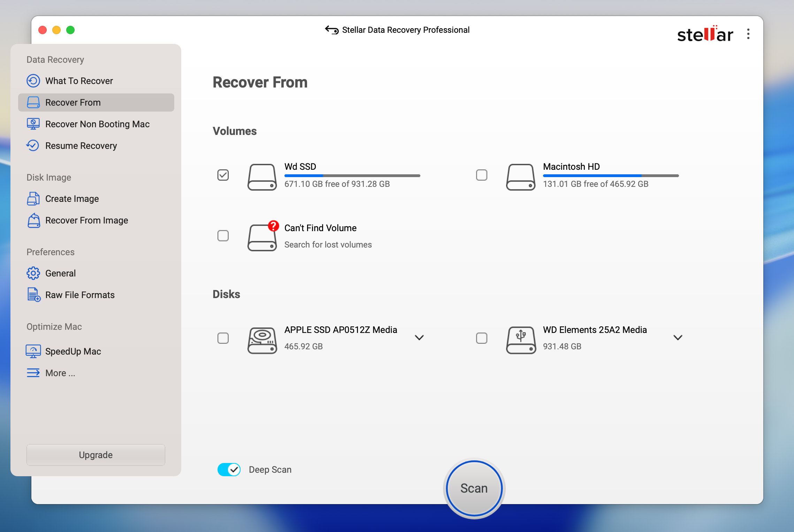Open General preferences gear icon
Screen dimensions: 794x532
coord(33,273)
